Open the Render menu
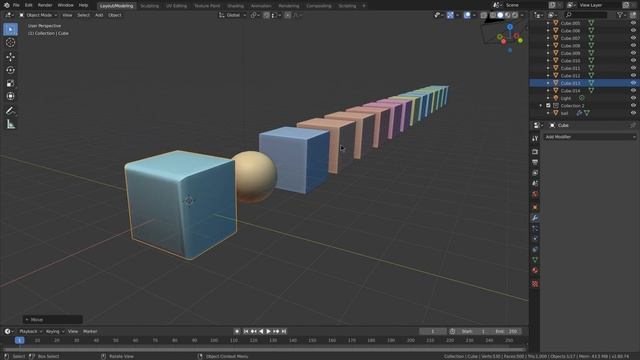This screenshot has height=360, width=640. (x=45, y=5)
